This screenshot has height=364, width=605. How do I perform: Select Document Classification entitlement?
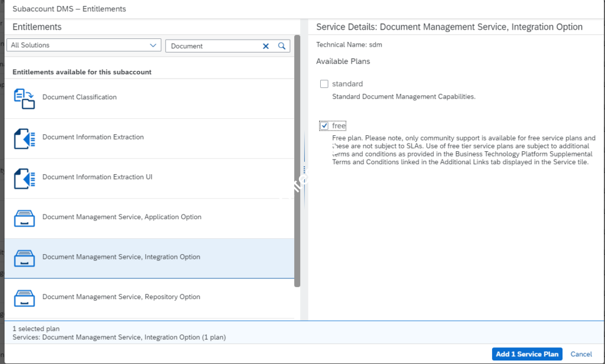149,99
